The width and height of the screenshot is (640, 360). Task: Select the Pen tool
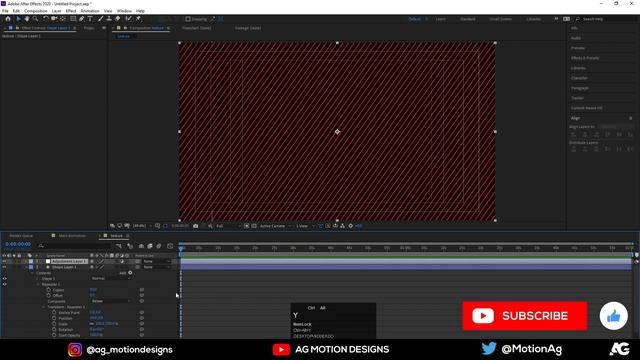[x=82, y=19]
